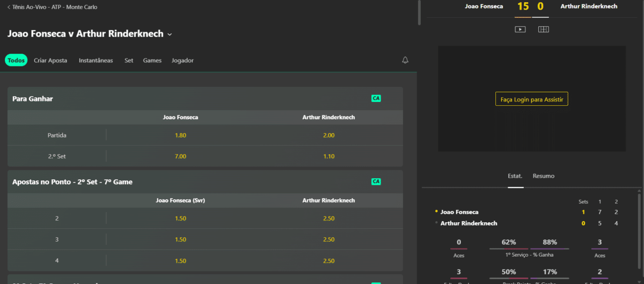Click the Joao Fonseca (Svr) column header
Image resolution: width=644 pixels, height=284 pixels.
click(180, 200)
